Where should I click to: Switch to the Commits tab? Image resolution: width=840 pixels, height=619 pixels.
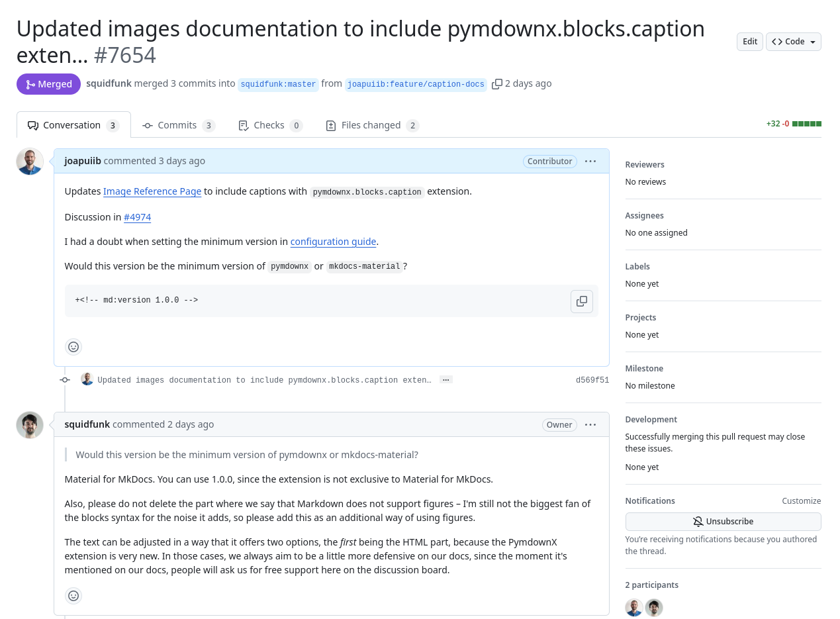[179, 125]
